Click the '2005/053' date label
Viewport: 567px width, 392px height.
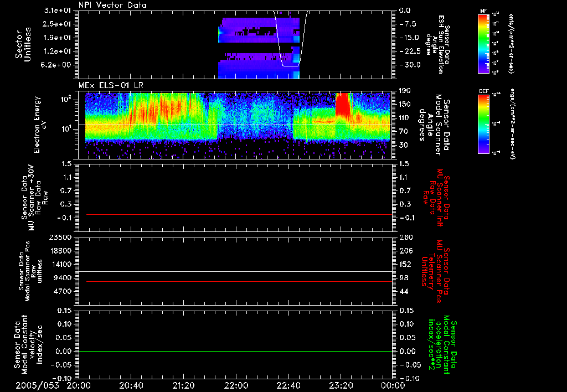37,386
